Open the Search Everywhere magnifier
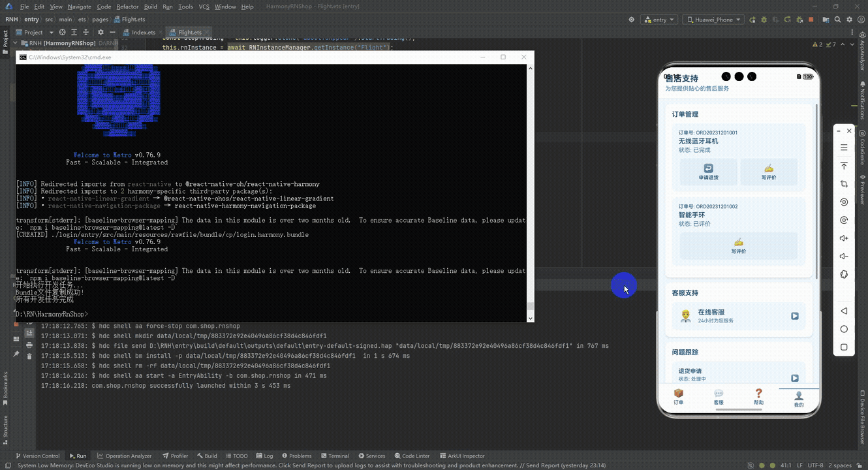This screenshot has width=868, height=470. coord(837,20)
